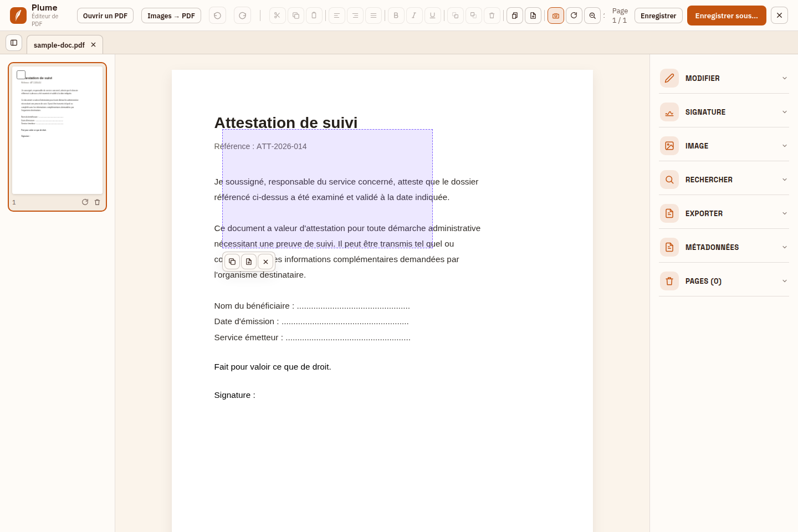Viewport: 798px width, 532px height.
Task: Send the selected object to back
Action: (473, 16)
